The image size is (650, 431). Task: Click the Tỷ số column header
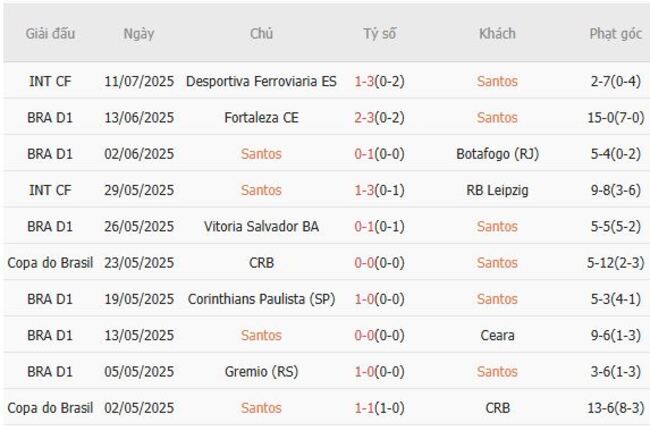click(x=379, y=33)
